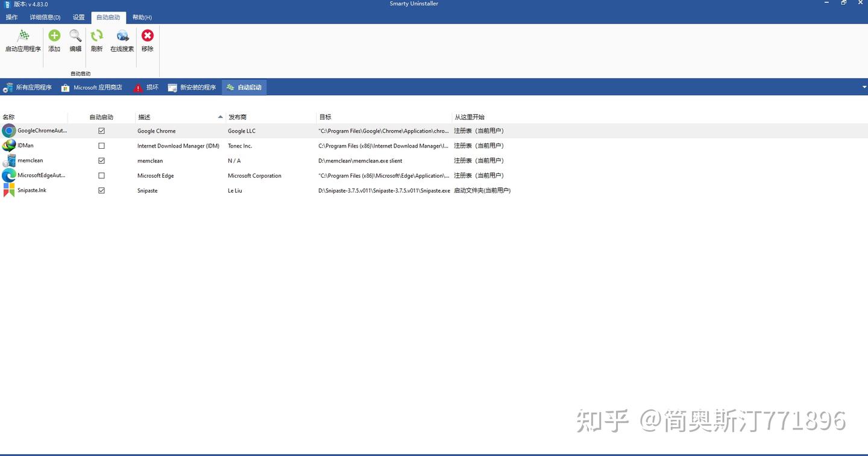The image size is (868, 456).
Task: Click Internet Download Manager (IDM) description
Action: 178,146
